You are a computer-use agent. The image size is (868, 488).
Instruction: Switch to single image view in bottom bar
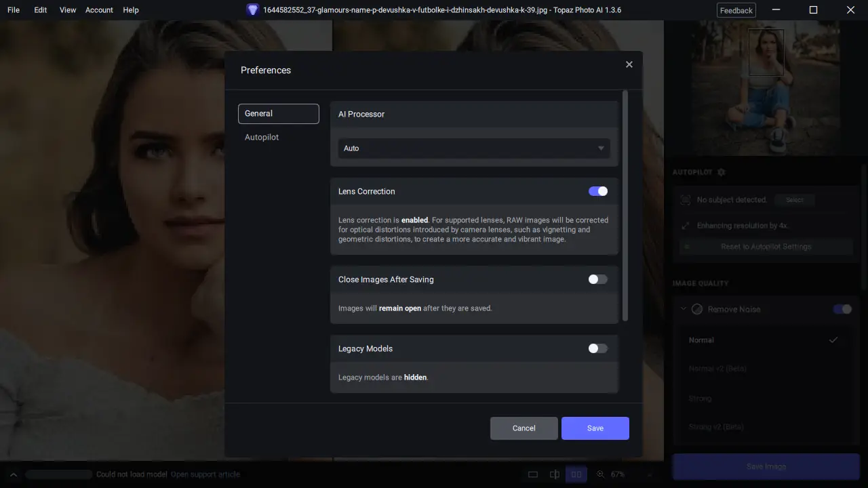(533, 474)
